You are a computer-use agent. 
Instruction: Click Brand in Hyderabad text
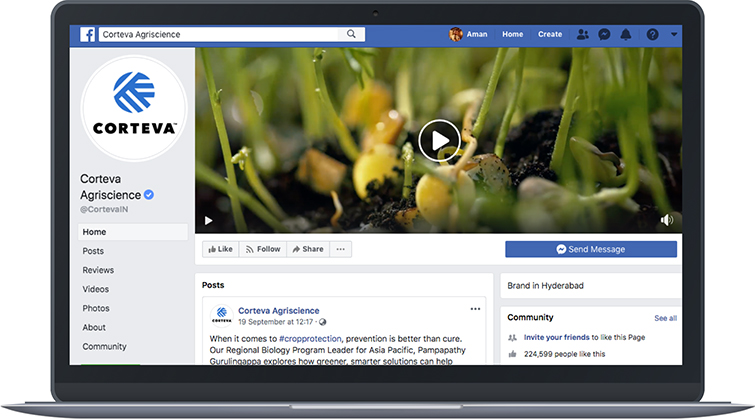(x=546, y=286)
